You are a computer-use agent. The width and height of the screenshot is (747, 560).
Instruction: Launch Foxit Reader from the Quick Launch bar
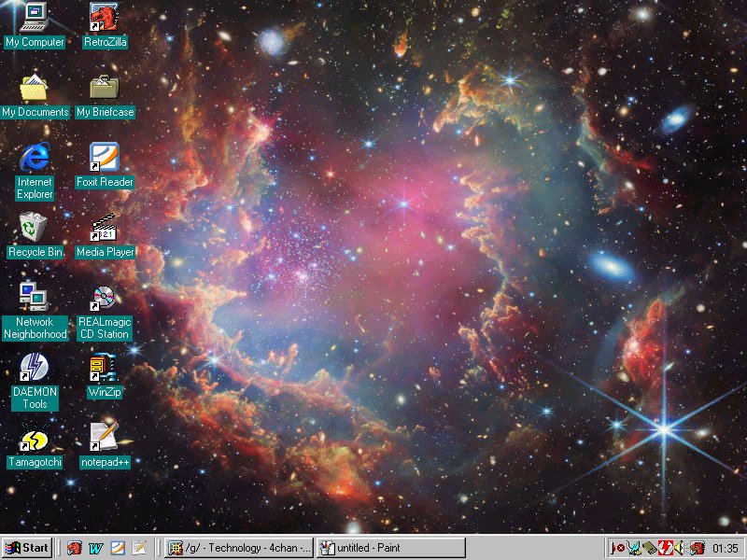coord(118,548)
